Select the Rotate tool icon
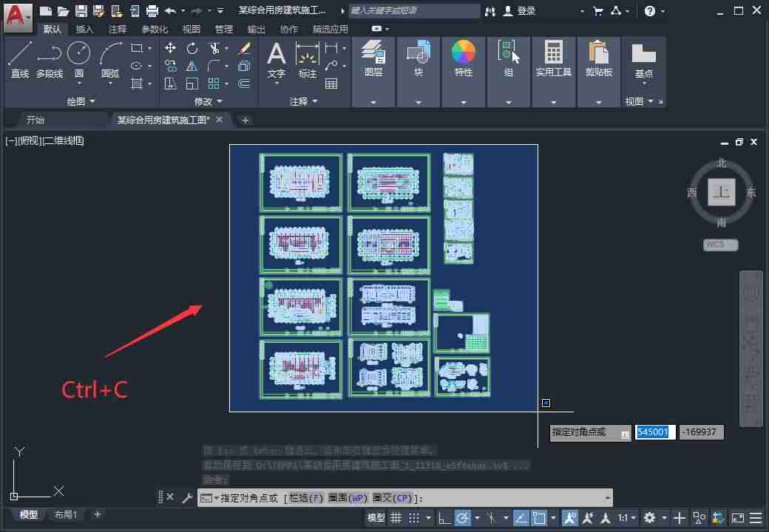 pyautogui.click(x=192, y=47)
